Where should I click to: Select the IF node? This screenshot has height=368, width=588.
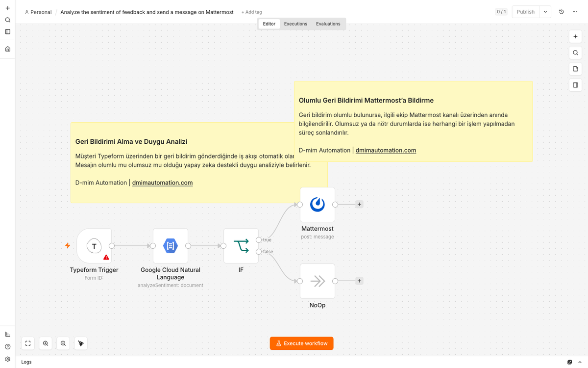tap(241, 246)
